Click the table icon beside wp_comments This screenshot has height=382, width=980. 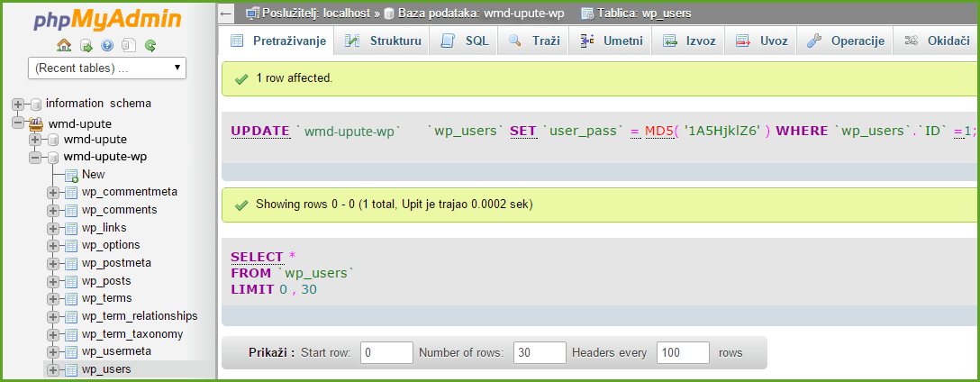71,210
